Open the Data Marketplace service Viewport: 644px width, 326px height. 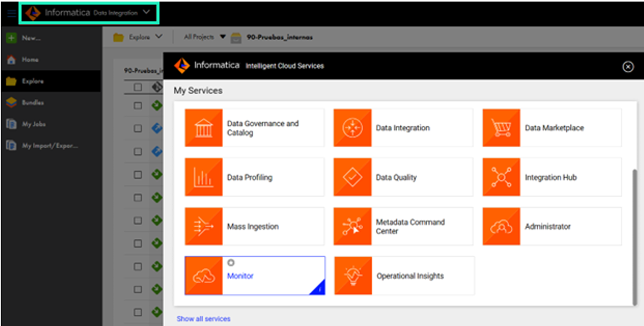(x=552, y=128)
